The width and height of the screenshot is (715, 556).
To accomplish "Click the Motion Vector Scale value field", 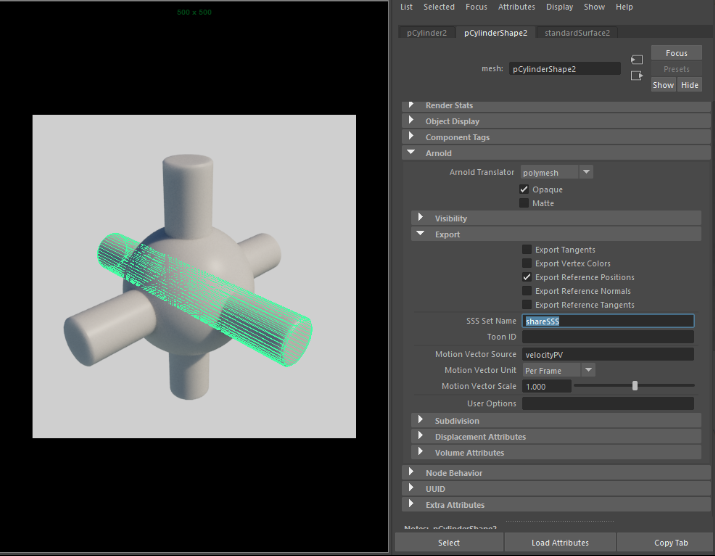I will click(546, 386).
